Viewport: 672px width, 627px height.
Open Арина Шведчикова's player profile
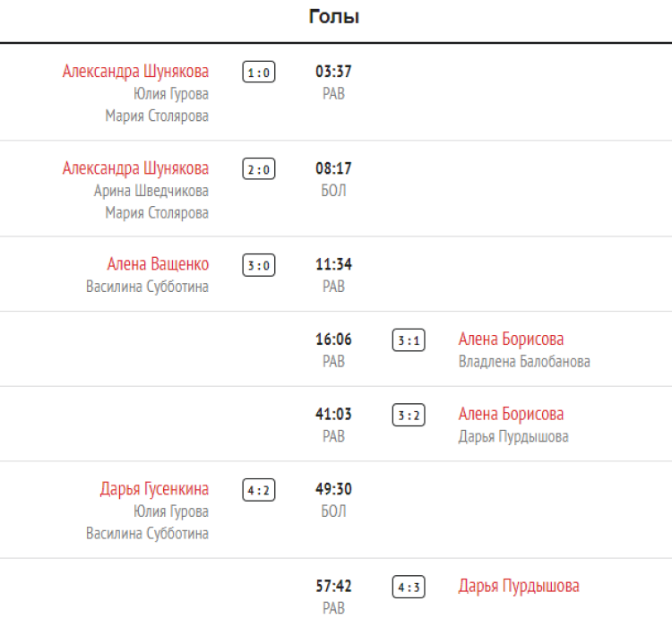(x=151, y=191)
